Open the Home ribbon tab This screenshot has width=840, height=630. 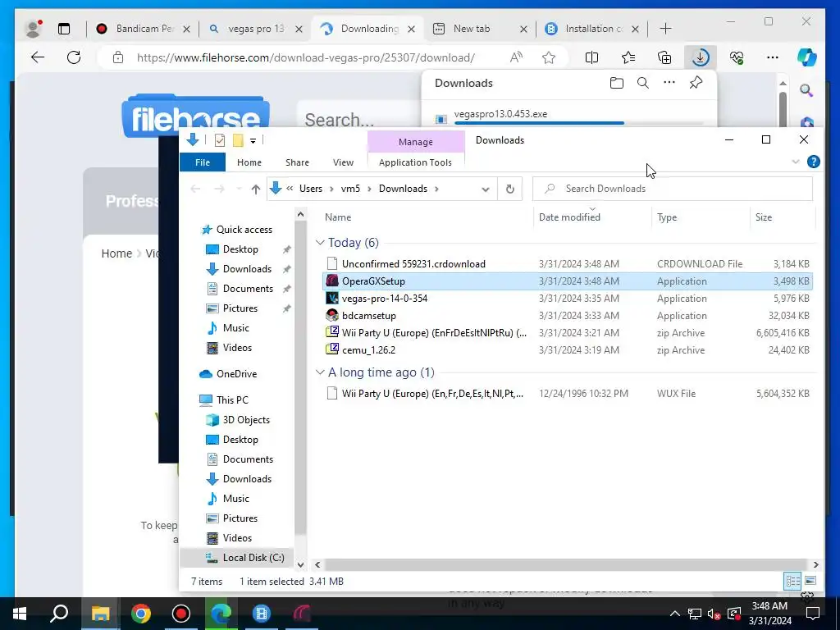coord(249,162)
